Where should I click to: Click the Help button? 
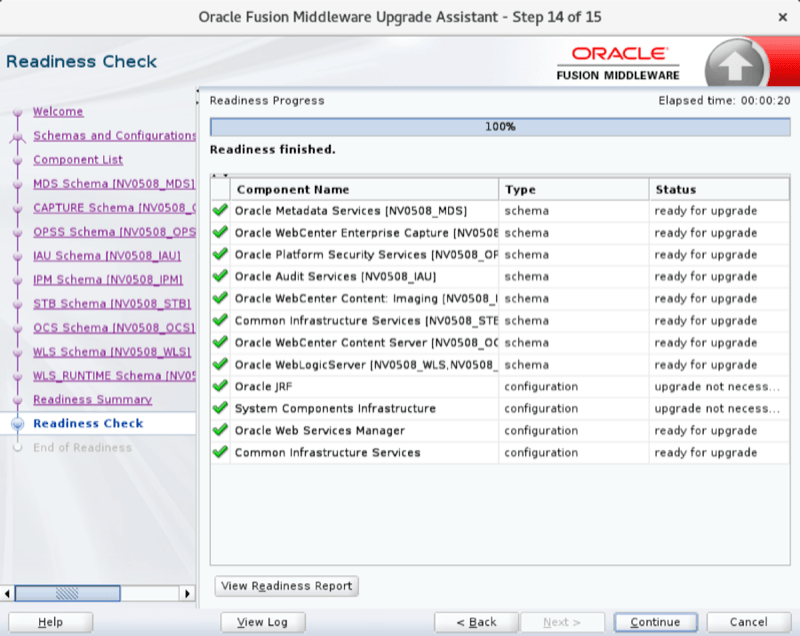[x=51, y=622]
